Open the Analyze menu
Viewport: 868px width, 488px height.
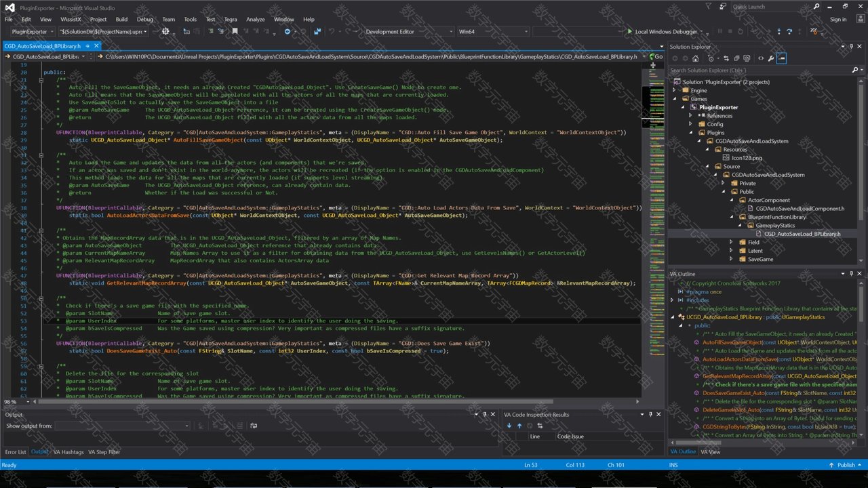(256, 20)
